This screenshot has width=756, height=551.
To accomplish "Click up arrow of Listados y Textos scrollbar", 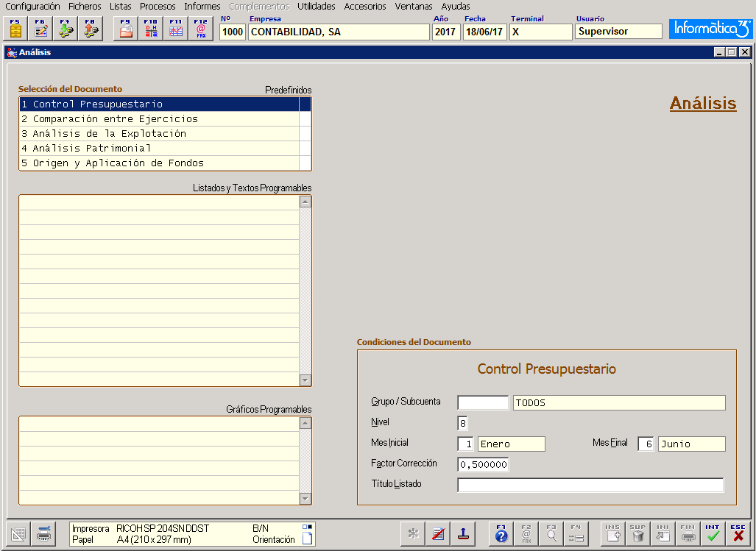I will 305,202.
